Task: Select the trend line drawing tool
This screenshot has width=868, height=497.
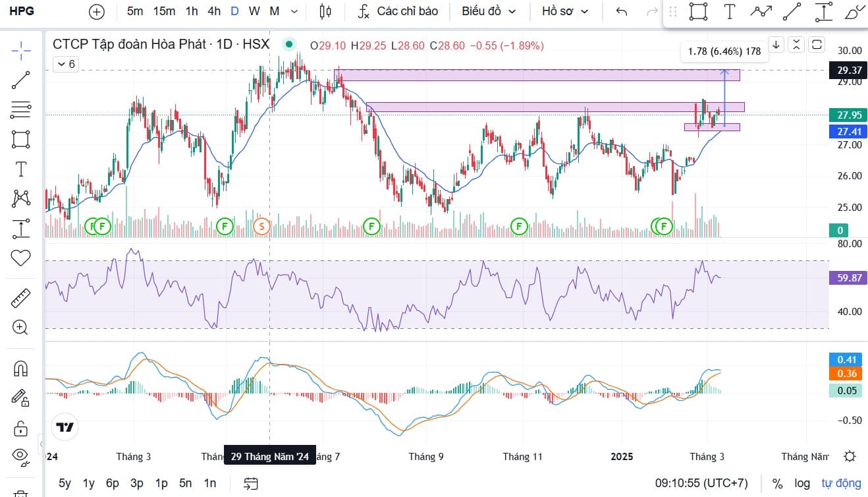Action: (21, 80)
